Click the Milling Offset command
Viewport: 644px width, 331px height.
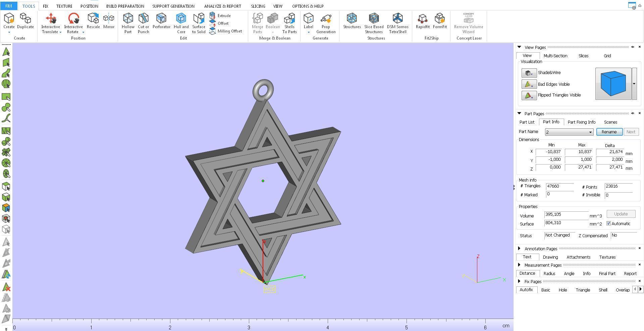(225, 31)
